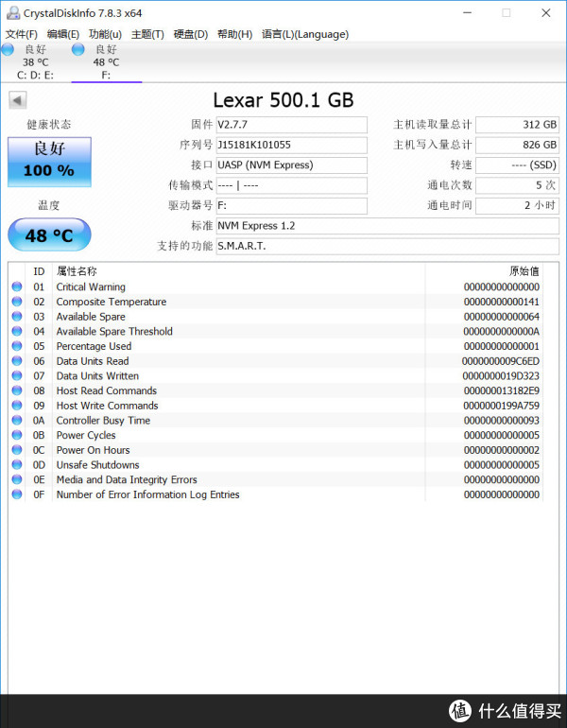Click status orb for Critical Warning row
The height and width of the screenshot is (728, 567).
17,286
